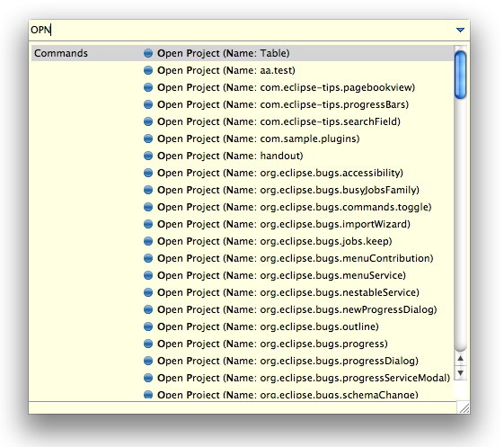The height and width of the screenshot is (447, 504).
Task: Click the icon for org.eclipse.bugs.accessibility entry
Action: [148, 173]
